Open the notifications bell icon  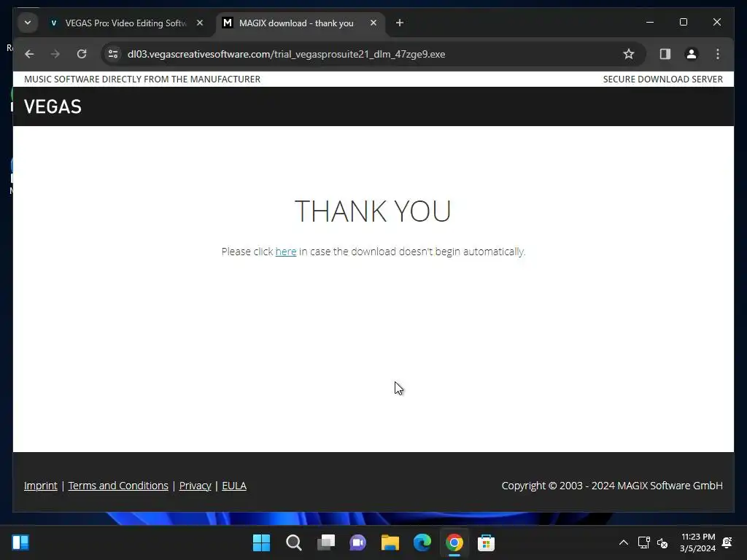coord(727,542)
